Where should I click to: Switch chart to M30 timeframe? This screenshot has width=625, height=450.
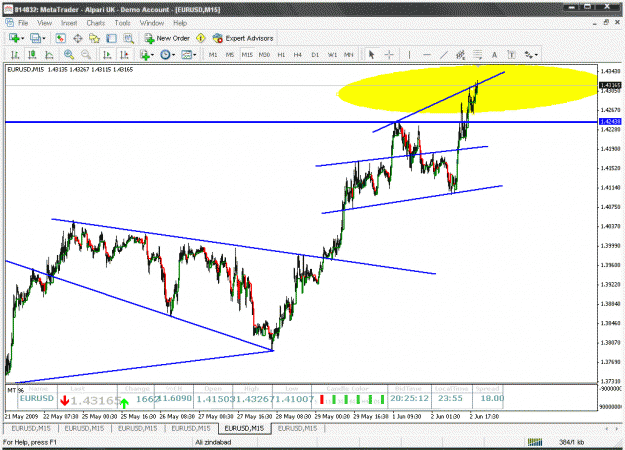click(264, 55)
